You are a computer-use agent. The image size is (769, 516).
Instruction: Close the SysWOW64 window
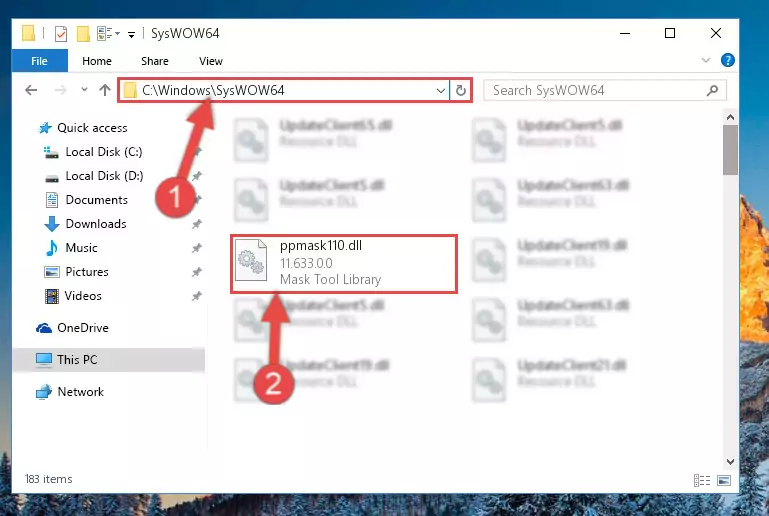[716, 33]
